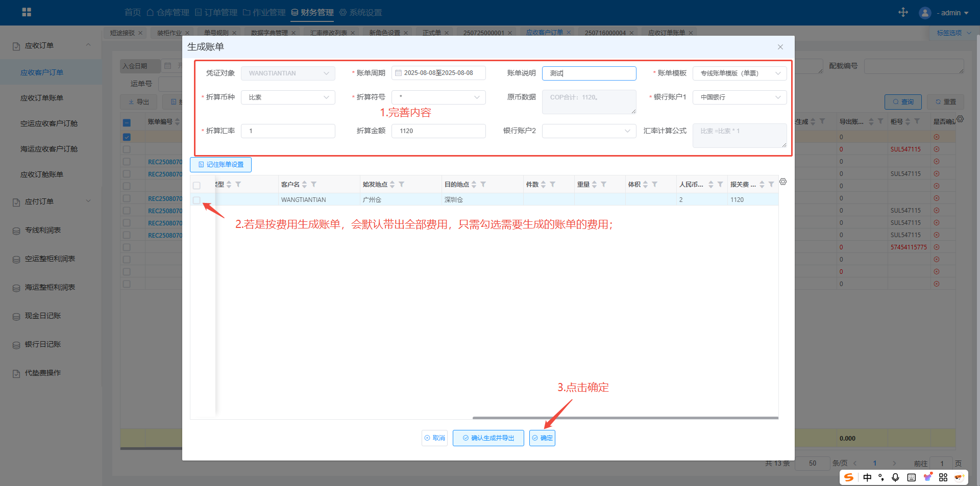This screenshot has height=486, width=980.
Task: Click the Sogou microphone icon in IME bar
Action: tap(895, 477)
